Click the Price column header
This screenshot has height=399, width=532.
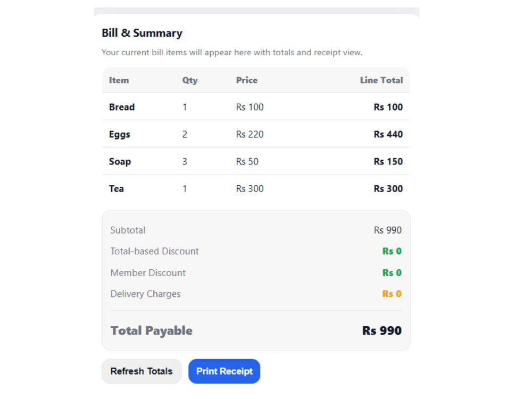[247, 80]
